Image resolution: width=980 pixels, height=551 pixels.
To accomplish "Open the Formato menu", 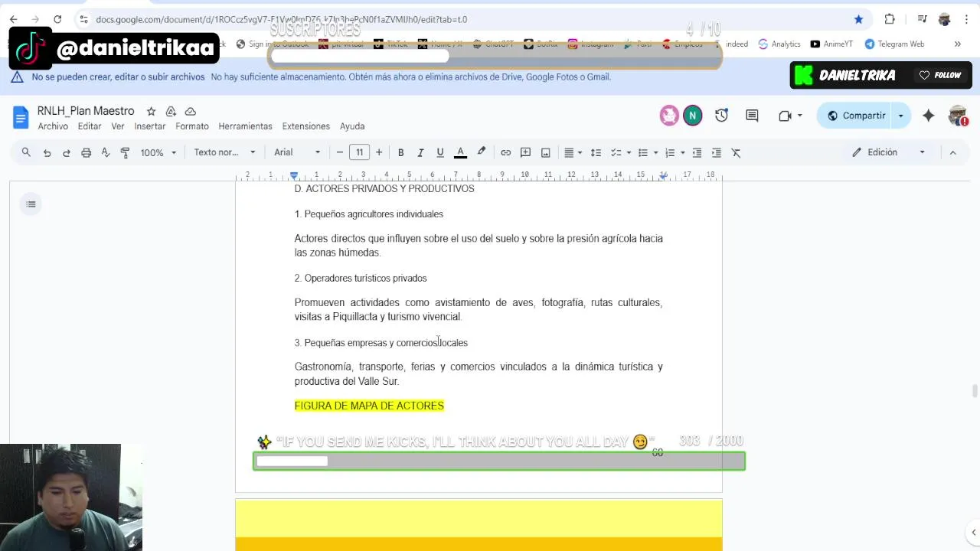I will click(192, 126).
